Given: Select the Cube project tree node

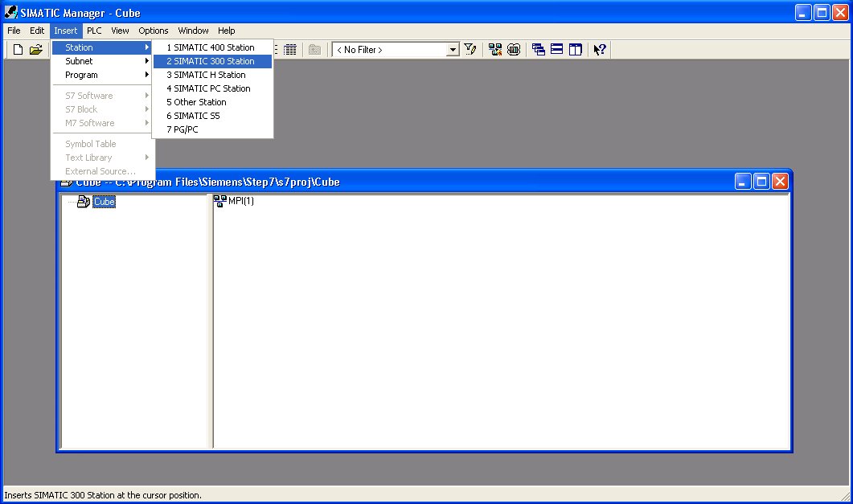Looking at the screenshot, I should 104,202.
